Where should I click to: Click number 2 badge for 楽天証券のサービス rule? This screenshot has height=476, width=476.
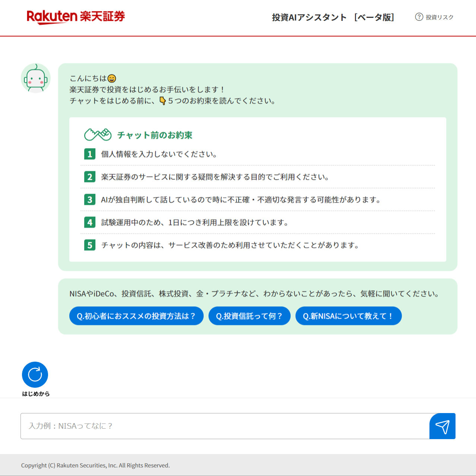tap(90, 177)
